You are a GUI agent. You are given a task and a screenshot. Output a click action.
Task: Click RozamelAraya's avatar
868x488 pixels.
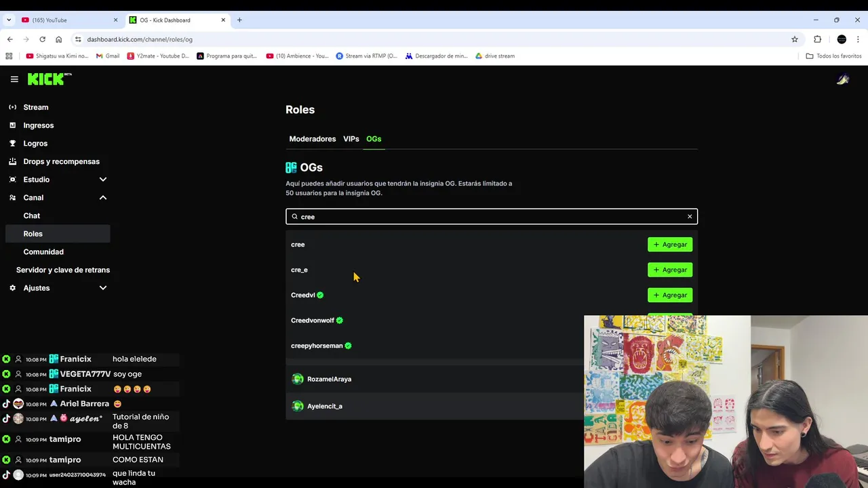click(x=298, y=379)
